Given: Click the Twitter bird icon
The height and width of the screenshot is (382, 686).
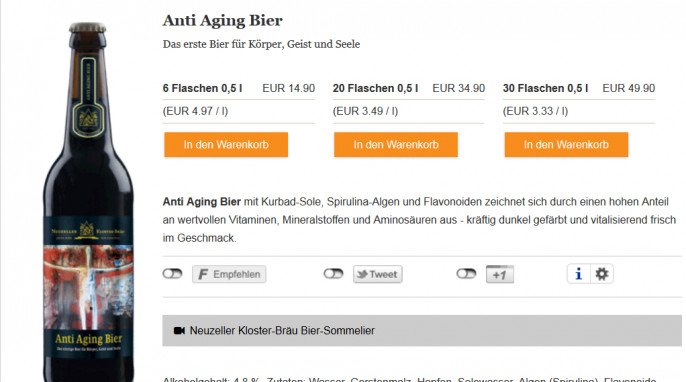Looking at the screenshot, I should click(362, 274).
